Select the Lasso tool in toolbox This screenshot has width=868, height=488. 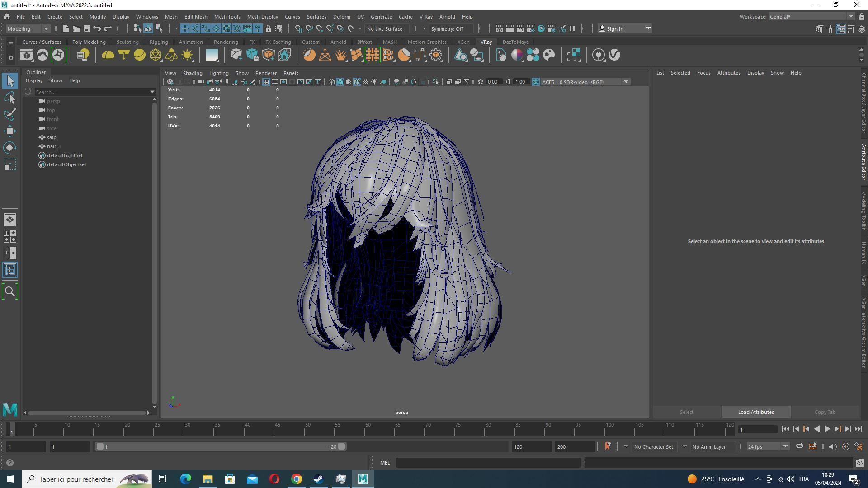point(10,98)
